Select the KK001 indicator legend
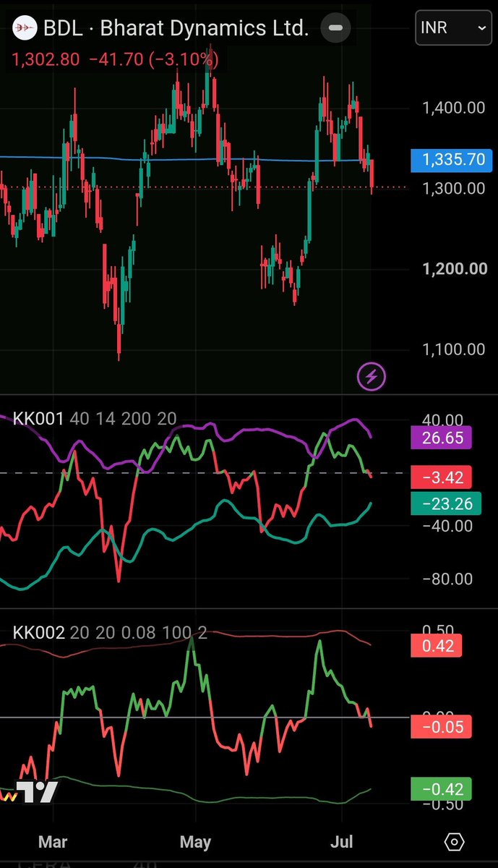The image size is (498, 868). 39,418
